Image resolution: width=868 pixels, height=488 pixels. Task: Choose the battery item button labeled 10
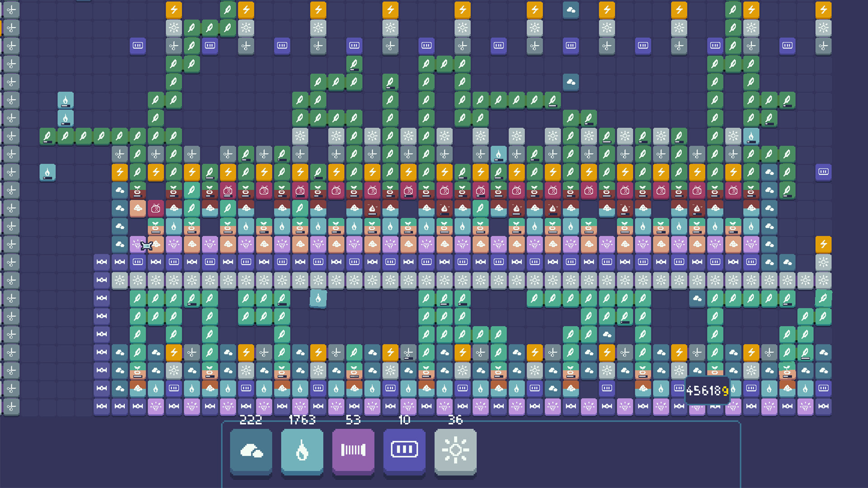coord(404,450)
